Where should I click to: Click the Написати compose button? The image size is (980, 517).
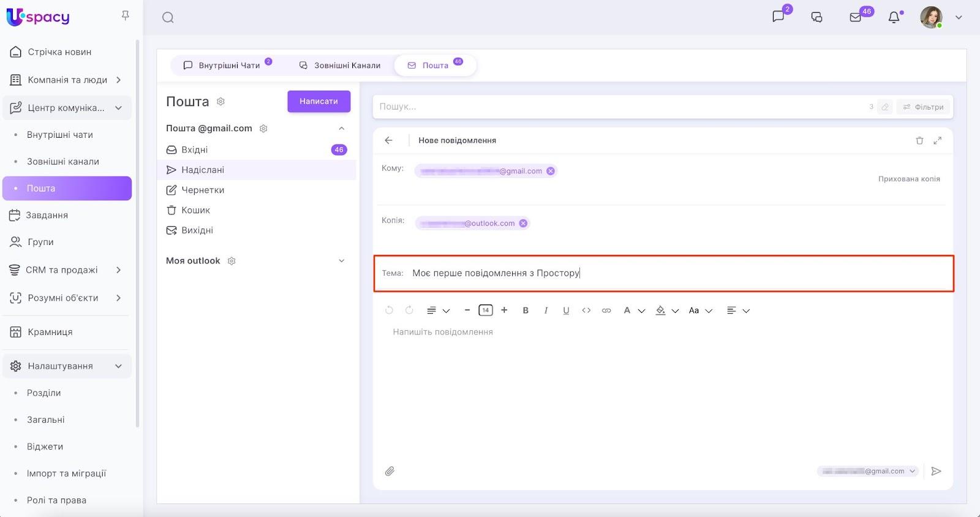point(318,102)
